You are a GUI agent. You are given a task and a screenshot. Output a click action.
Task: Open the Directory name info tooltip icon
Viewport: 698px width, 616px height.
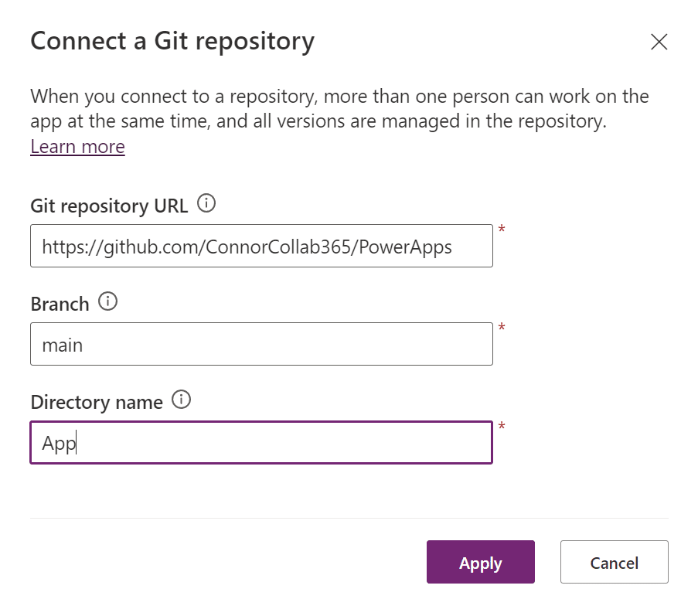[x=182, y=400]
